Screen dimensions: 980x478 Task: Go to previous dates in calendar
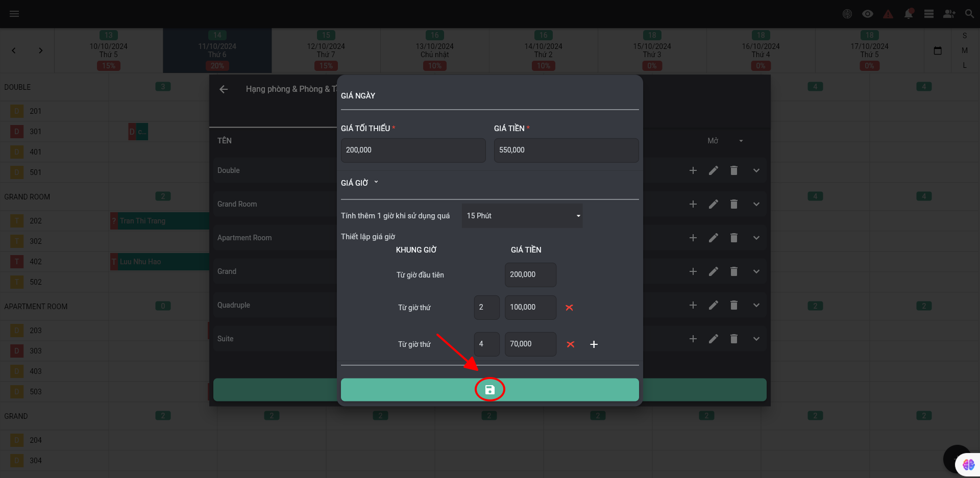coord(14,51)
